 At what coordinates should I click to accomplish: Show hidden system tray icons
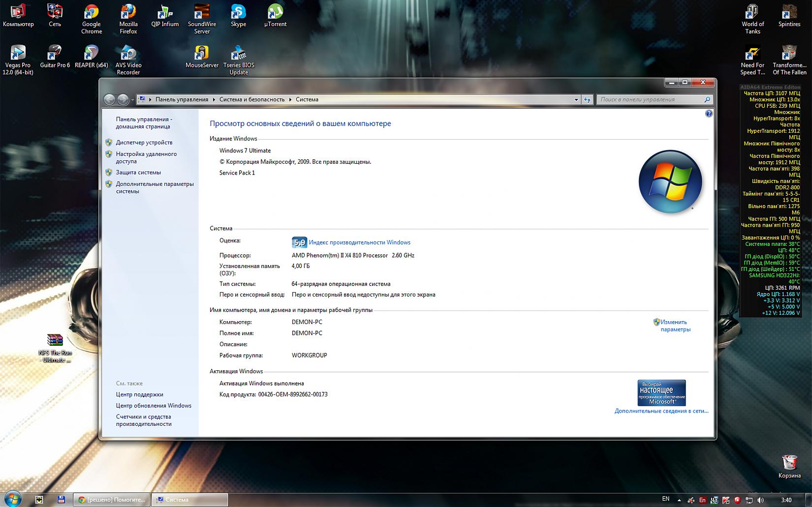tap(679, 500)
